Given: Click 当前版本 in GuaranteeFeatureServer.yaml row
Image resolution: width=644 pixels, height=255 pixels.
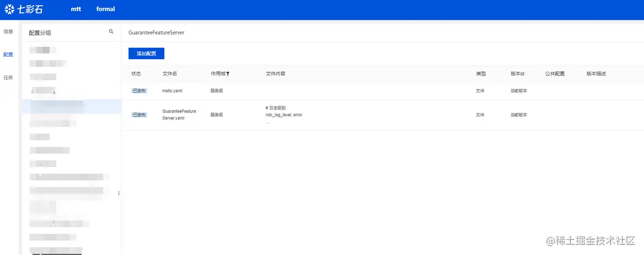Looking at the screenshot, I should [x=519, y=115].
